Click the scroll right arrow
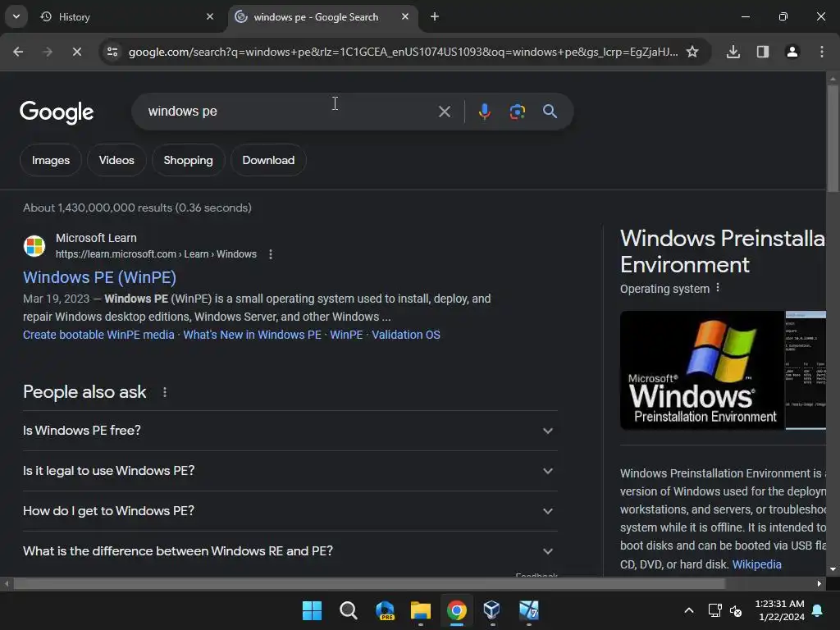The image size is (840, 630). [819, 583]
